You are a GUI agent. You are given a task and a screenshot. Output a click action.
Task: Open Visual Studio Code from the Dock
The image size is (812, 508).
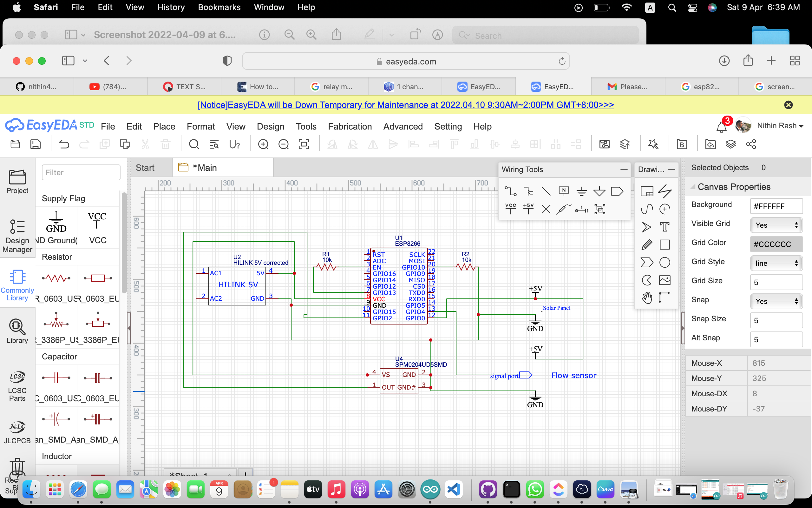pyautogui.click(x=454, y=489)
